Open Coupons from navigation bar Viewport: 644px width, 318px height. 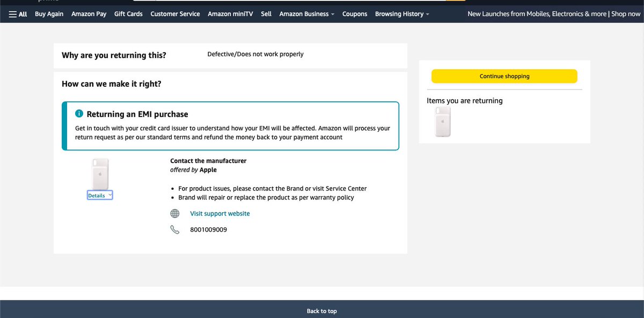355,14
